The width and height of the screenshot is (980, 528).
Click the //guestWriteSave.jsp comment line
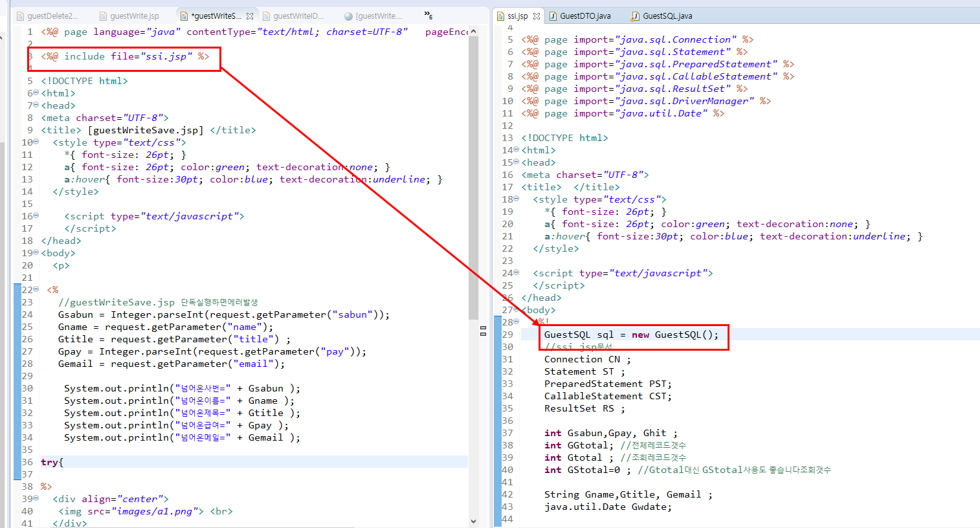158,302
